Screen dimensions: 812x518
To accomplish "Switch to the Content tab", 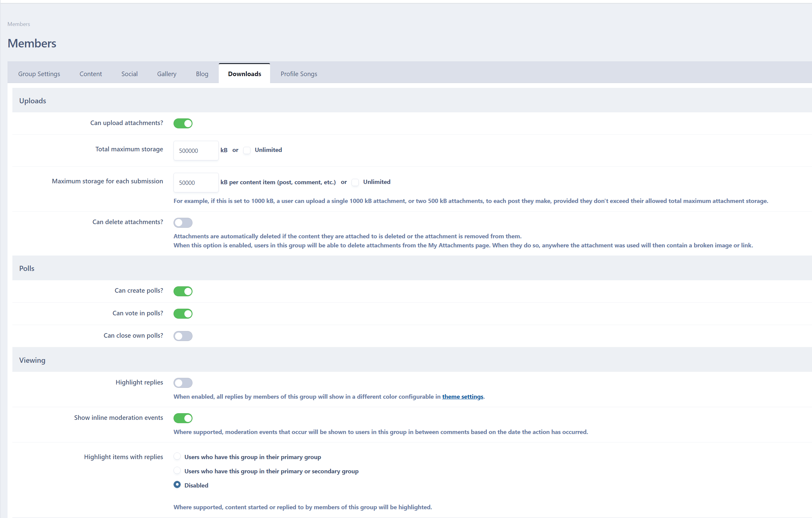I will point(90,74).
